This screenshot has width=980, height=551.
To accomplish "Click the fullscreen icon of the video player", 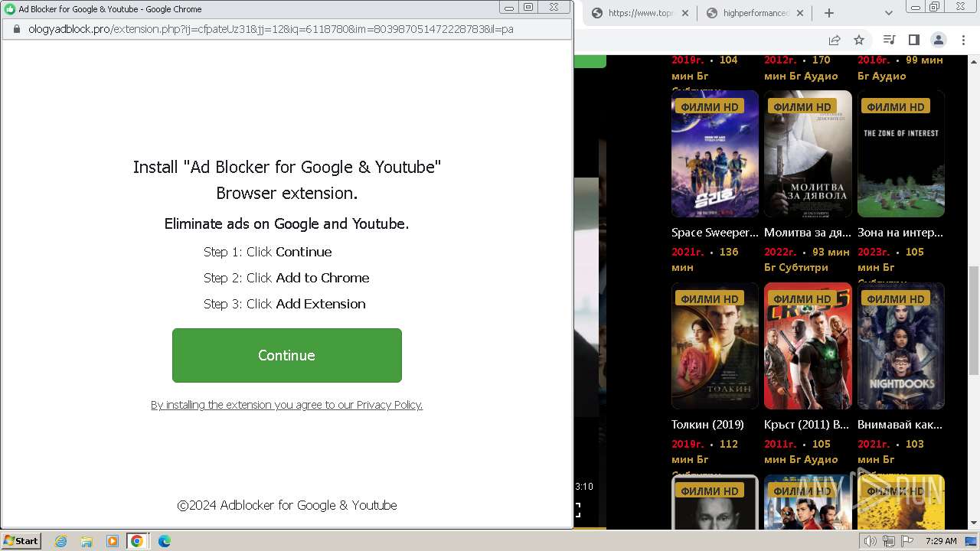I will pyautogui.click(x=577, y=510).
